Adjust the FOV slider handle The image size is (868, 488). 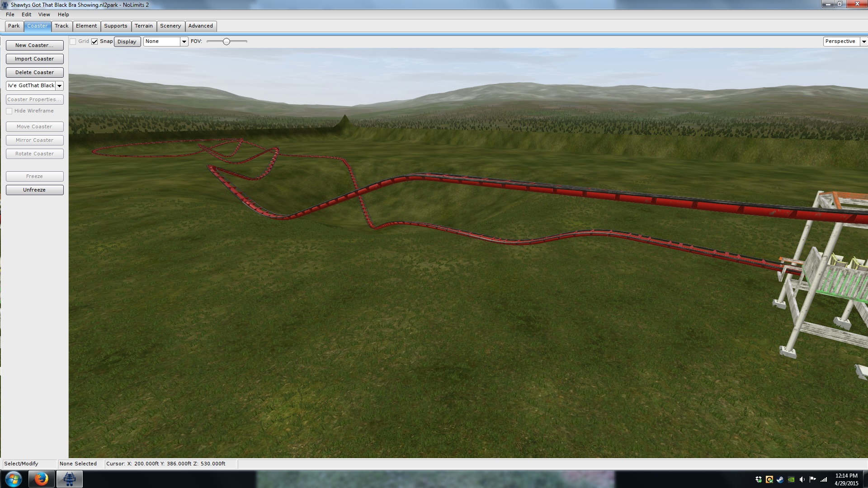[x=226, y=42]
